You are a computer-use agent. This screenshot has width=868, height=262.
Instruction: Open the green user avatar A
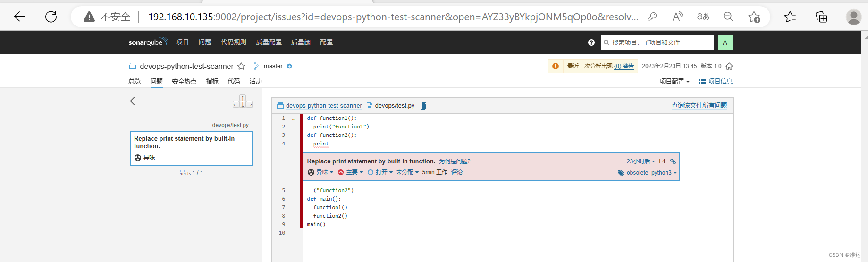click(725, 42)
